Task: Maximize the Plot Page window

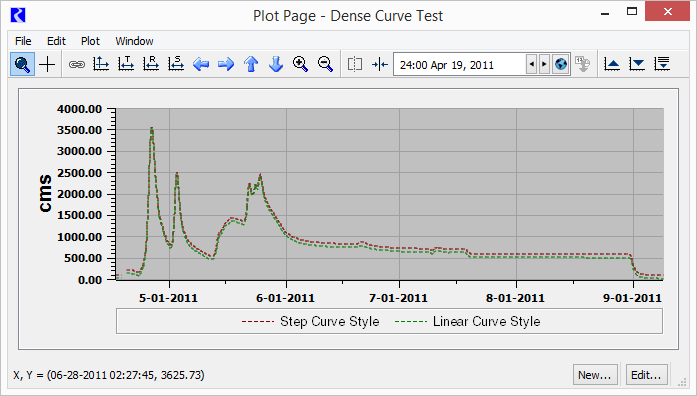Action: click(x=632, y=12)
